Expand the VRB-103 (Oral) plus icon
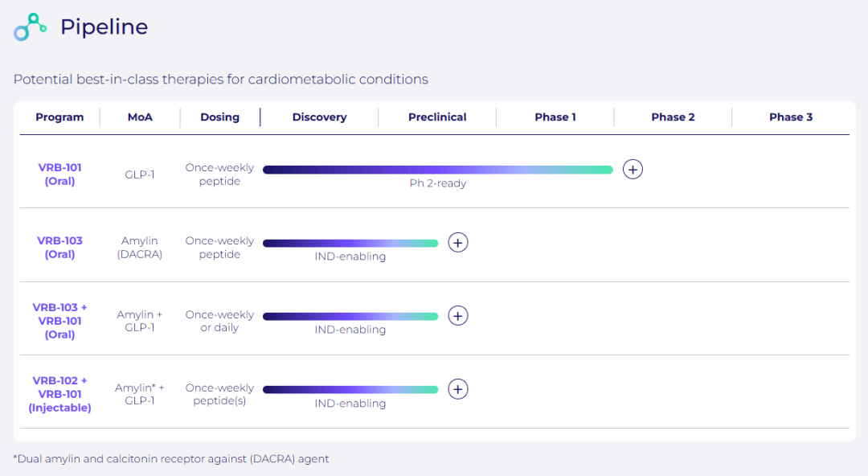This screenshot has width=868, height=476. pyautogui.click(x=458, y=243)
